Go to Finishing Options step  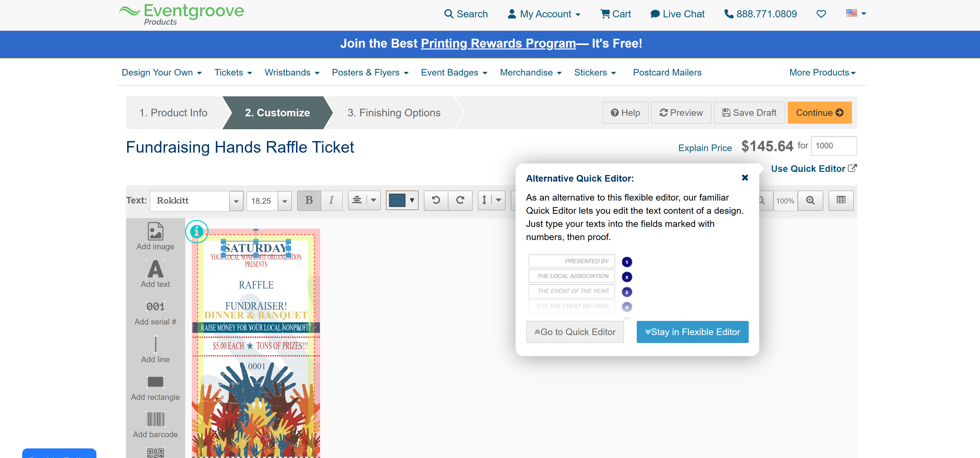(x=394, y=113)
